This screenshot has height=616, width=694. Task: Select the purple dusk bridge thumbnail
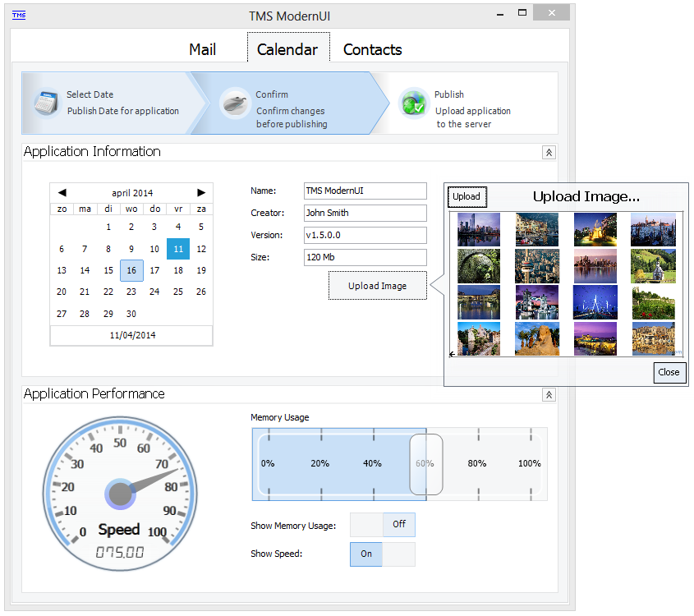click(x=595, y=339)
